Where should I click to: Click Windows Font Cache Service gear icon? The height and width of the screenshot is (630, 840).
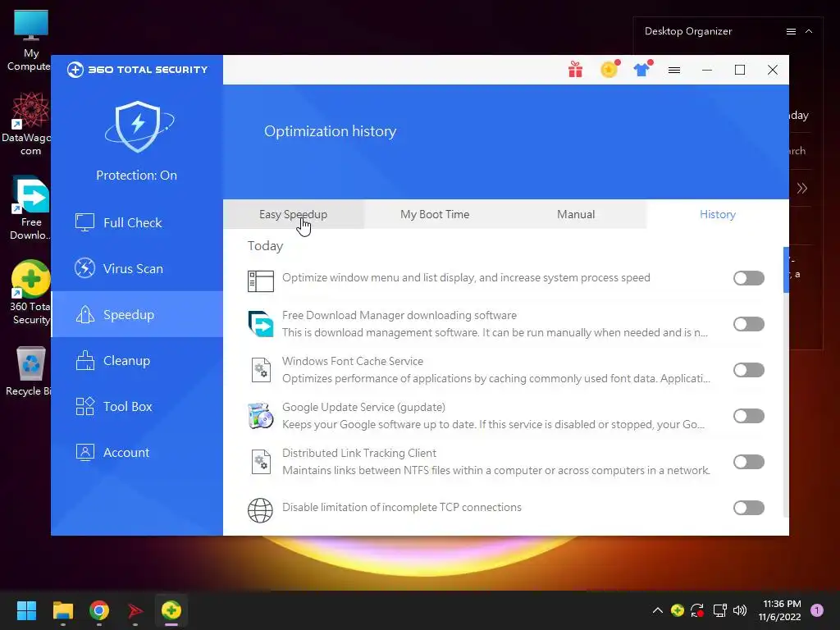261,370
